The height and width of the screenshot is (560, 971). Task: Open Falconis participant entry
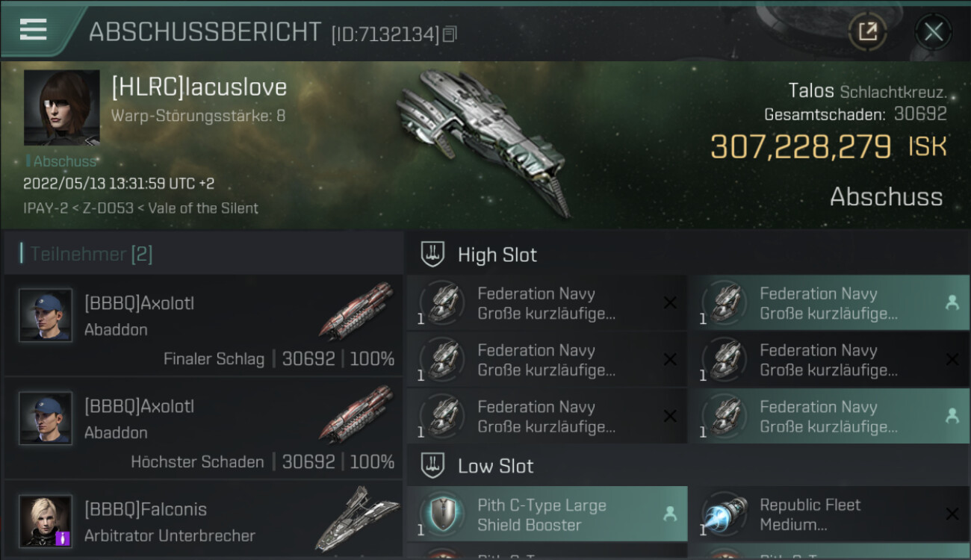click(203, 520)
